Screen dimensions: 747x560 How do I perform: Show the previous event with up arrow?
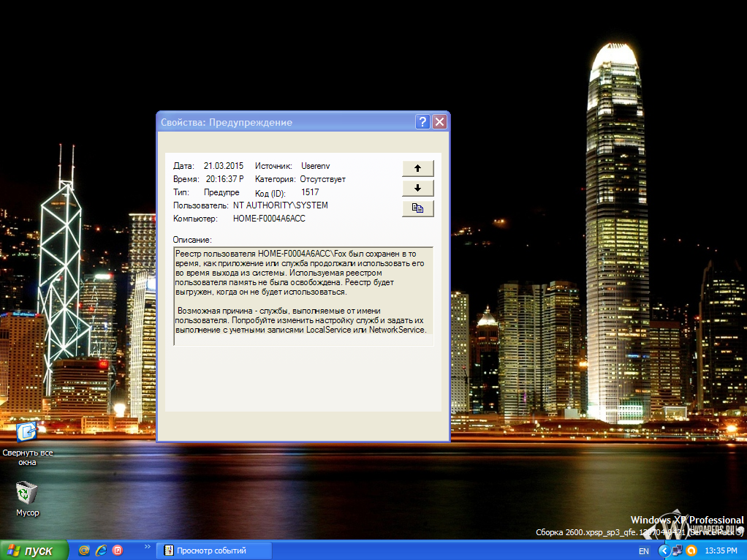tap(418, 168)
